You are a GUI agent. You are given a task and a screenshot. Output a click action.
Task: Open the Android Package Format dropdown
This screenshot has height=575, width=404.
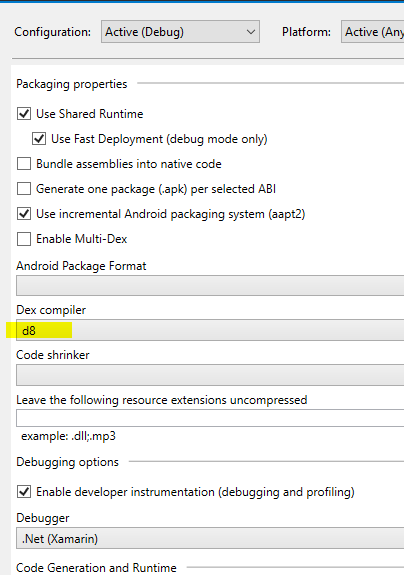click(210, 286)
